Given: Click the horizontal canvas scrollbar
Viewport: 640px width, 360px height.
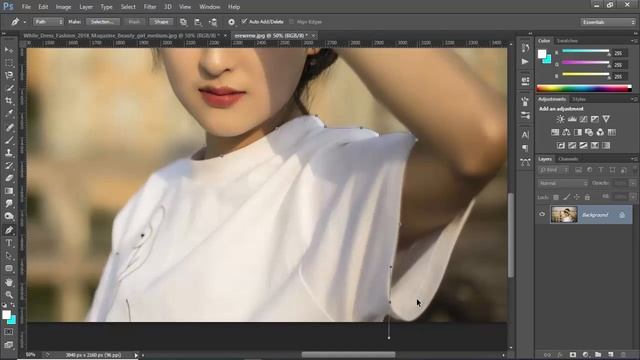Looking at the screenshot, I should click(348, 355).
